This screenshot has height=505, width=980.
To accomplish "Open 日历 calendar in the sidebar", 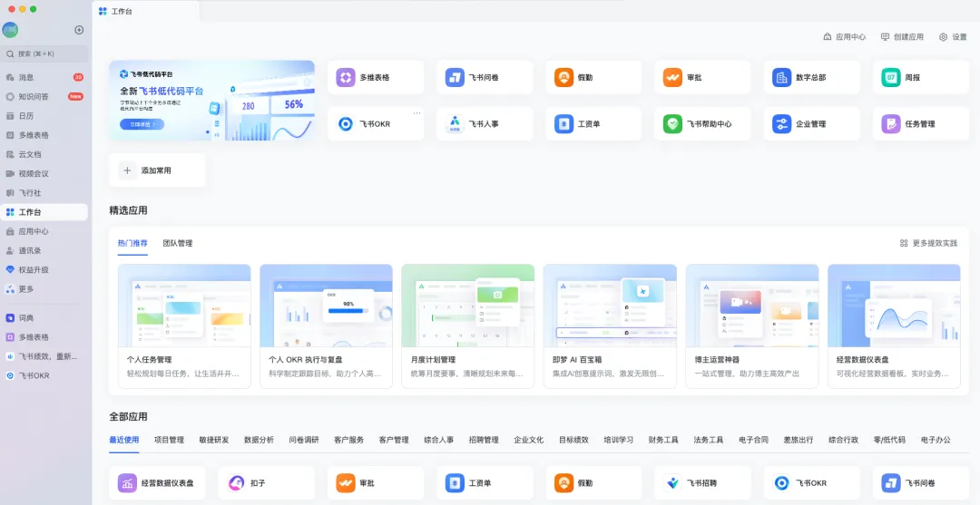I will [x=44, y=116].
